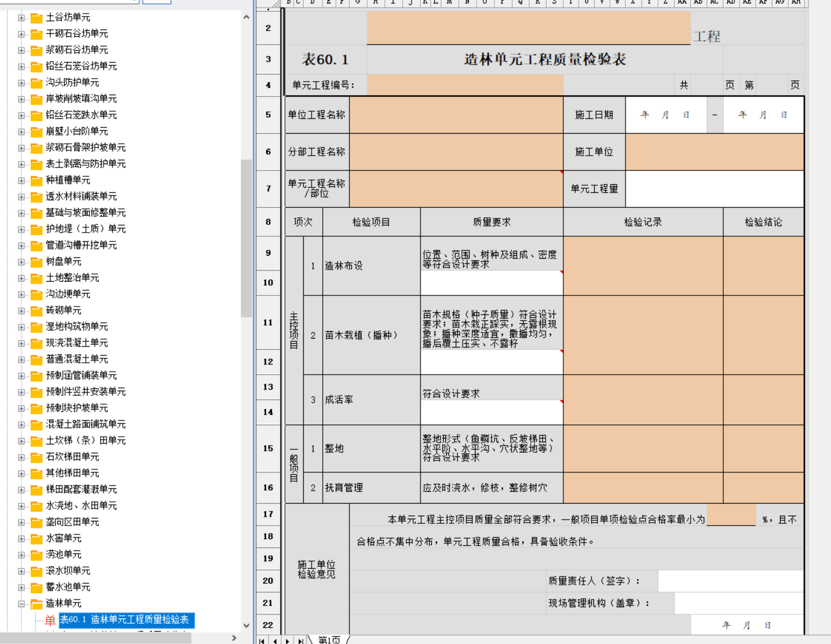Click the 种植槽单元 folder icon
This screenshot has width=831, height=644.
coord(37,181)
